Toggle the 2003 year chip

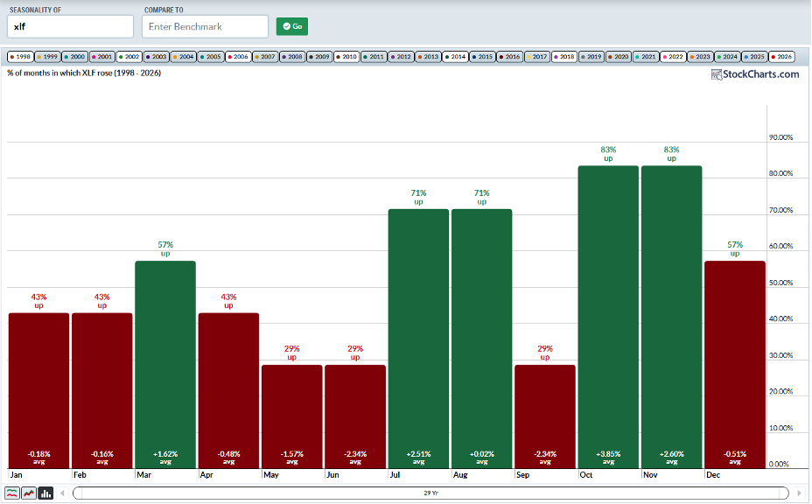click(x=157, y=57)
